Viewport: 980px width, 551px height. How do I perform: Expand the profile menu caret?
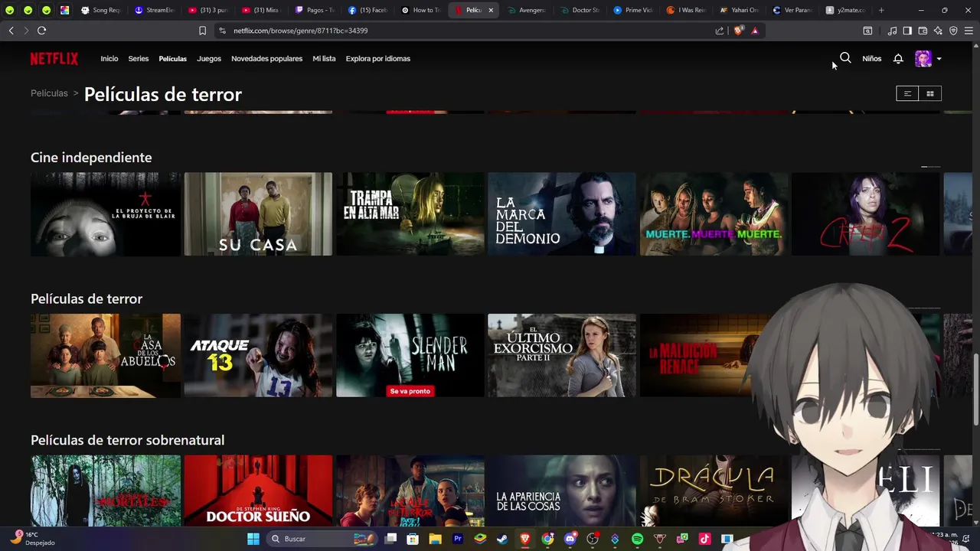(x=939, y=59)
